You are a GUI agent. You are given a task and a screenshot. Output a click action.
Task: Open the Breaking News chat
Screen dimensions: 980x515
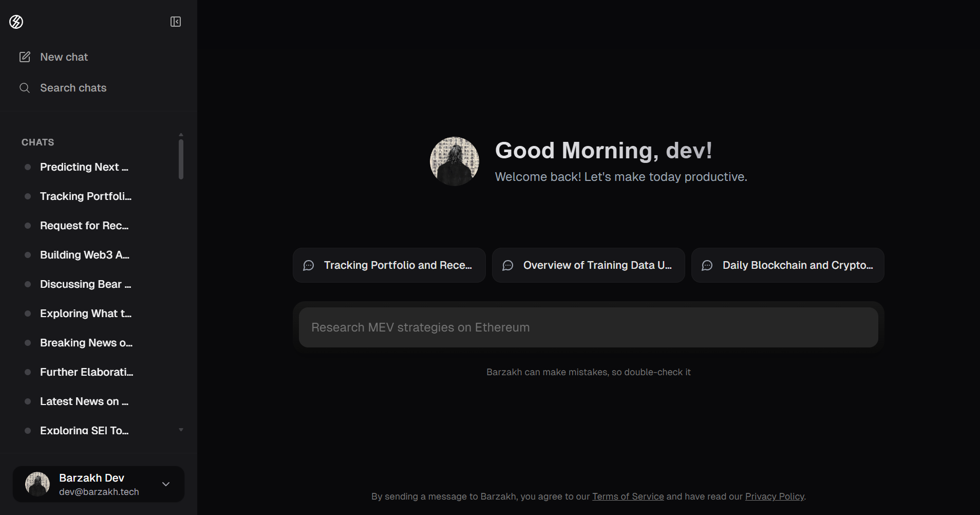pyautogui.click(x=86, y=343)
